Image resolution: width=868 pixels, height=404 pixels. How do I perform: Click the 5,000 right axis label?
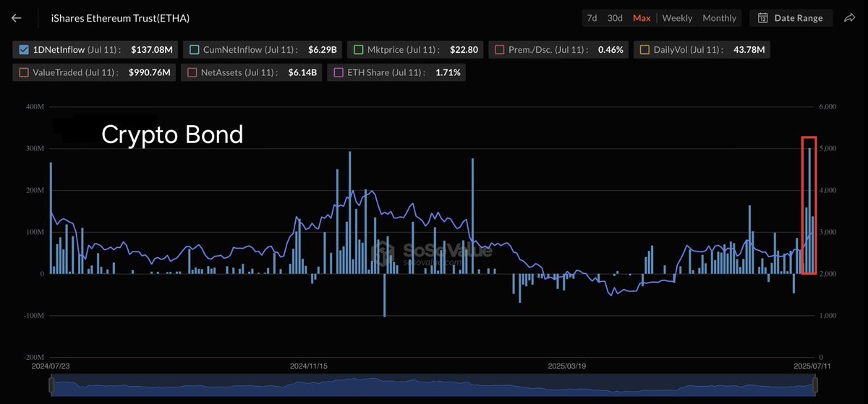(827, 148)
